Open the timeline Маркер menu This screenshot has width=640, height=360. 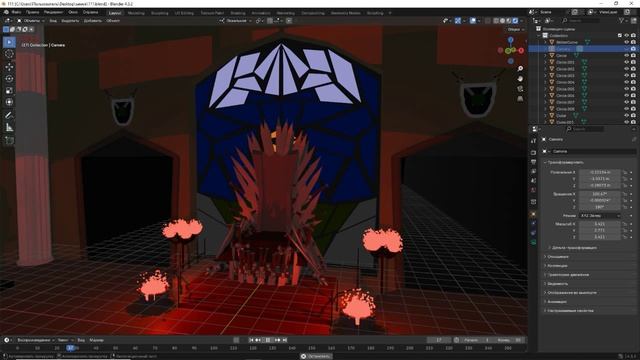[x=96, y=340]
